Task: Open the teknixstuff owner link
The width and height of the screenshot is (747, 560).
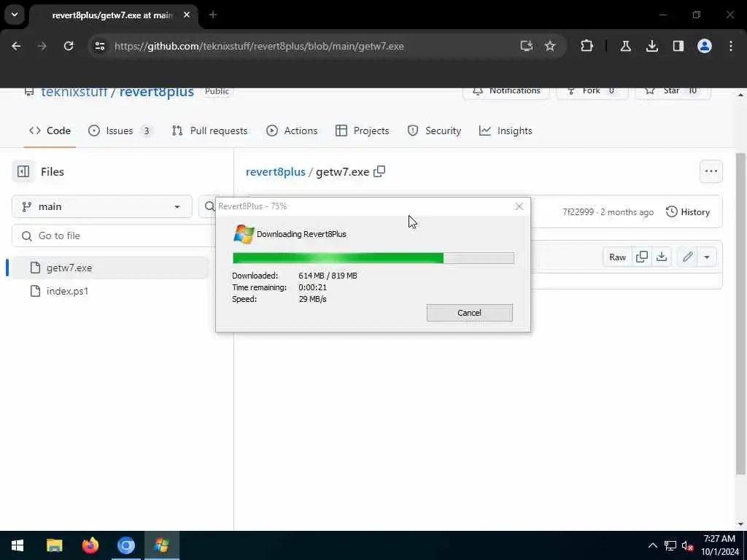Action: pyautogui.click(x=74, y=91)
